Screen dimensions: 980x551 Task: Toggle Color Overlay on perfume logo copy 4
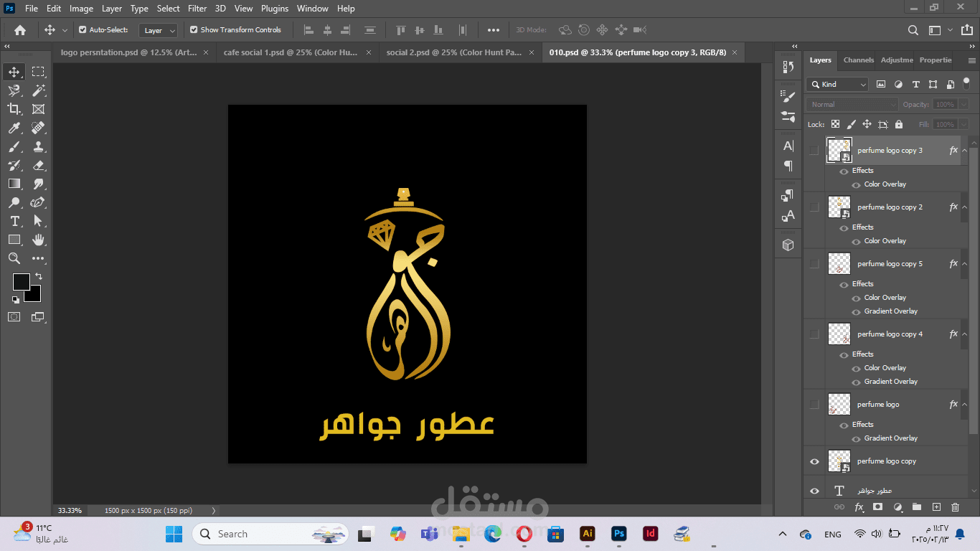pos(856,368)
